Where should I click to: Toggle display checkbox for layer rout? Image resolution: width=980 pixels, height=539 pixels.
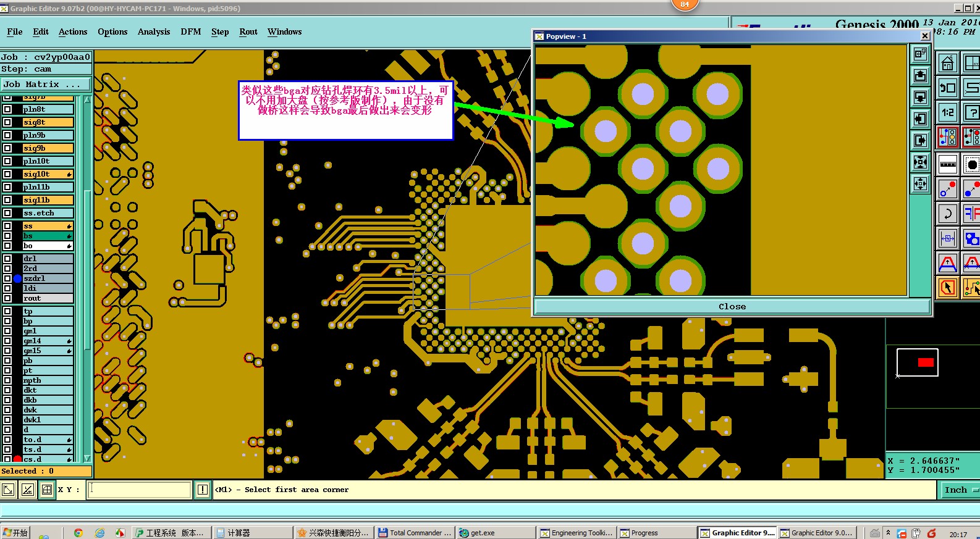[7, 298]
